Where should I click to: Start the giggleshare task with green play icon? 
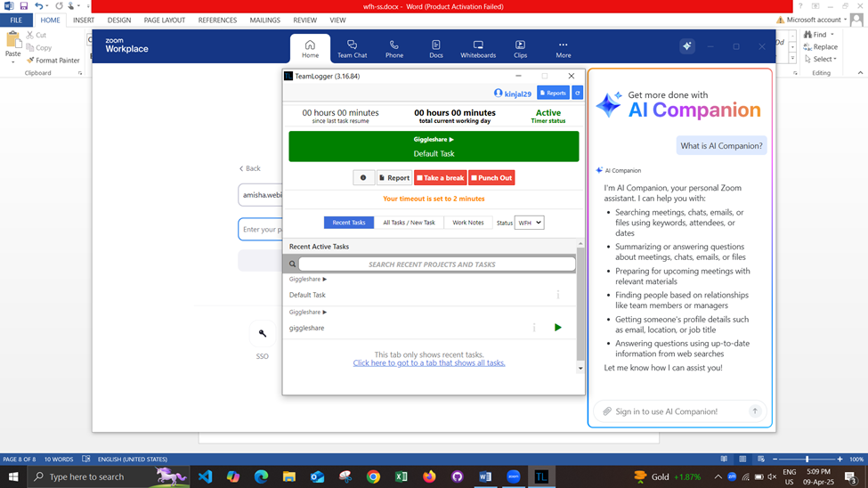coord(558,328)
